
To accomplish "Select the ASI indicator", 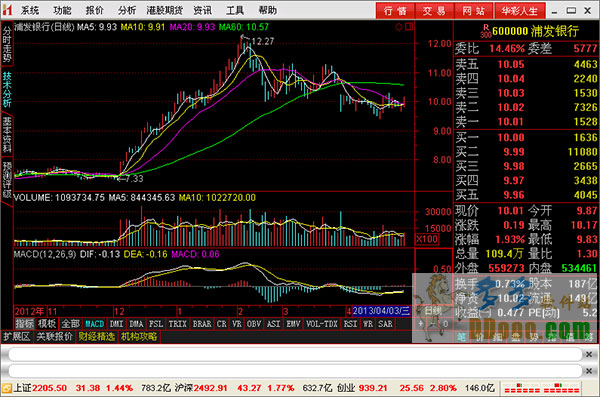I will pyautogui.click(x=274, y=324).
